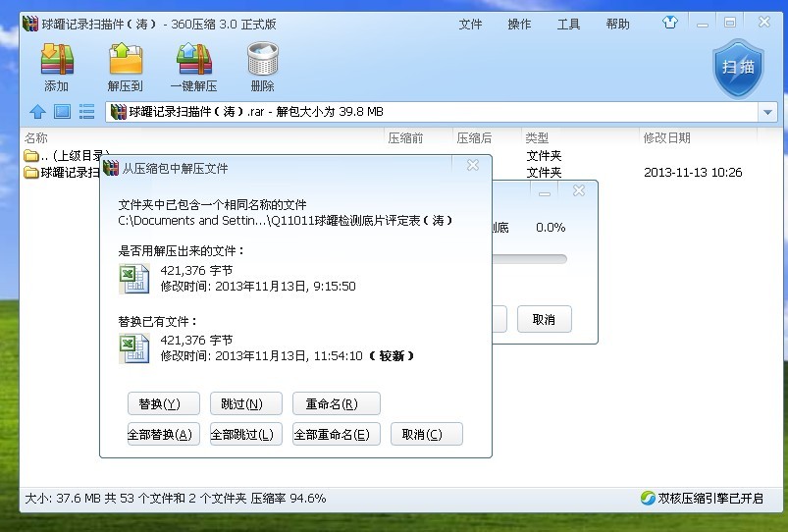Click the 扫描 shield scan button
The width and height of the screenshot is (788, 532).
[738, 68]
